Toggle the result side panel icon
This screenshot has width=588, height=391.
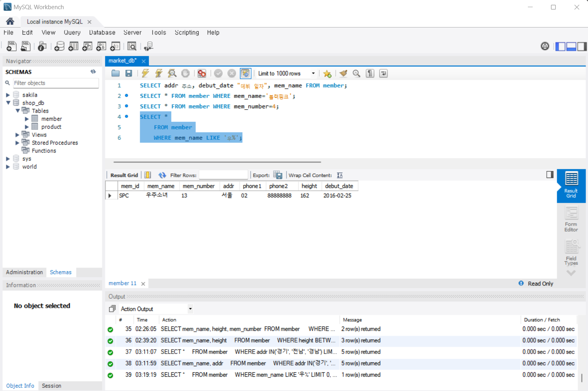pos(550,174)
